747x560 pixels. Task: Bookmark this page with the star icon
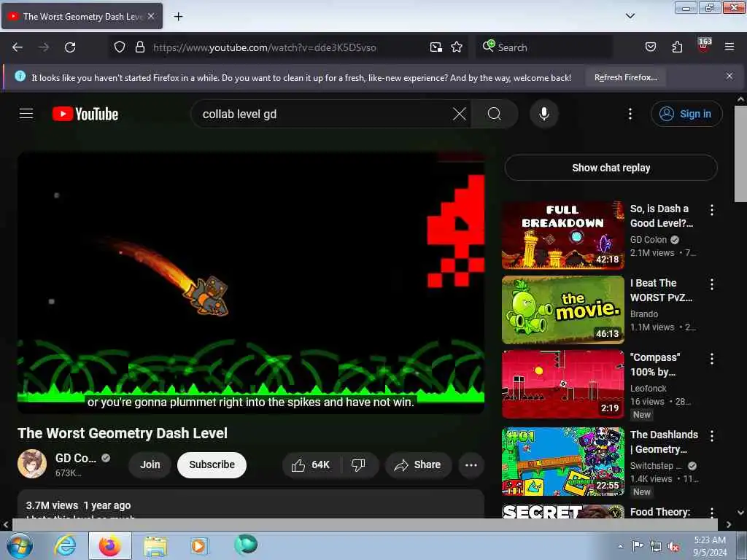click(457, 47)
